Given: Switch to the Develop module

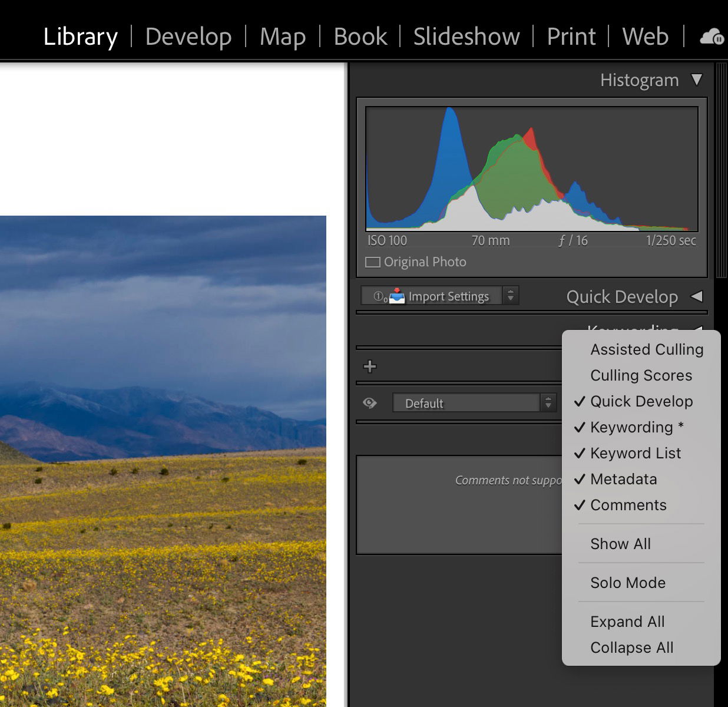Looking at the screenshot, I should click(x=188, y=37).
